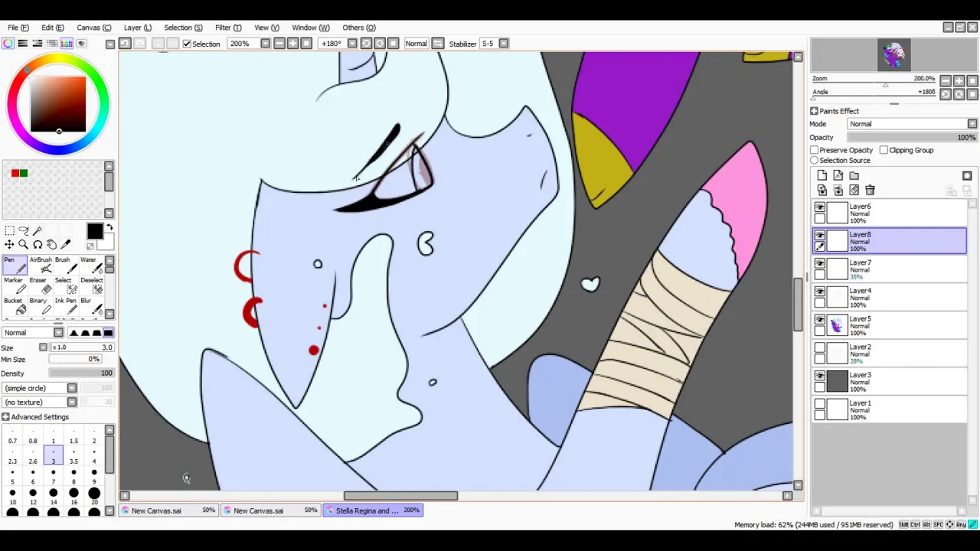Choose the Bucket fill tool

(14, 306)
